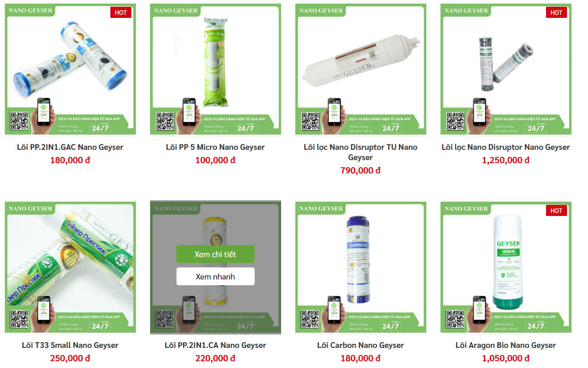Click QR code on Carbon product card

coord(310,320)
